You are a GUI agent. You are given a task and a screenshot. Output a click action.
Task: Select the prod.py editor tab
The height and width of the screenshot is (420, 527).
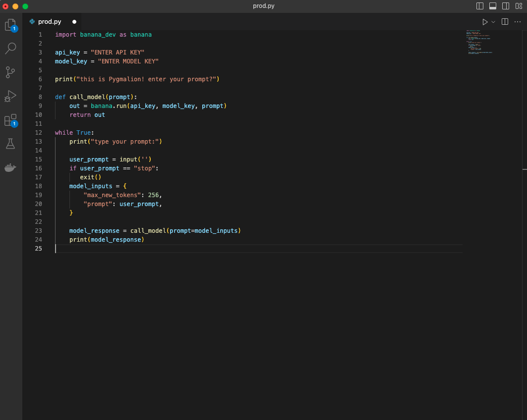click(50, 22)
